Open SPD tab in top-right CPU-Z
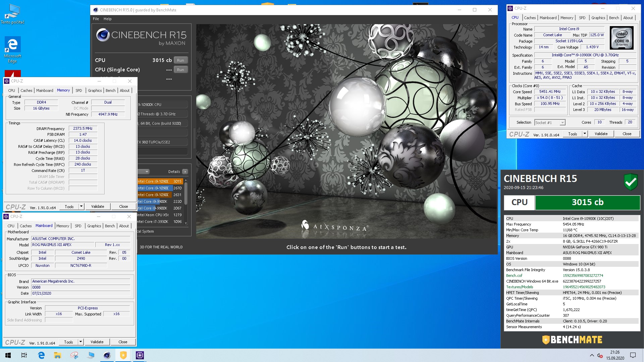Image resolution: width=644 pixels, height=362 pixels. [x=582, y=18]
